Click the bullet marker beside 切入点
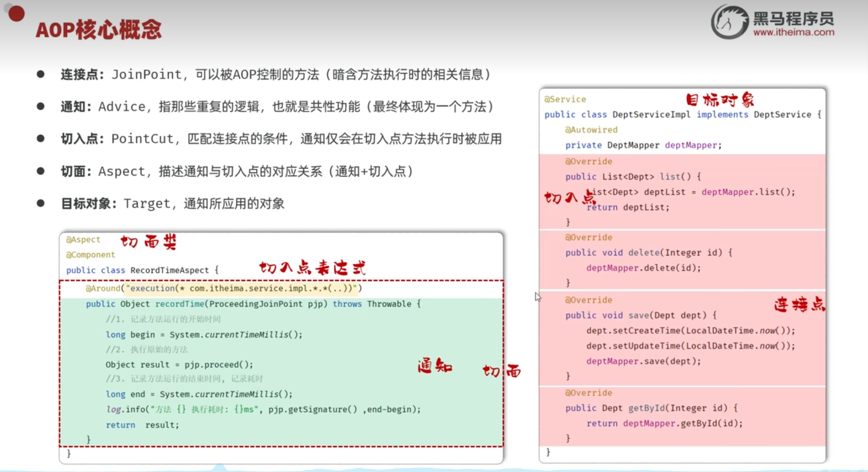 (x=41, y=138)
